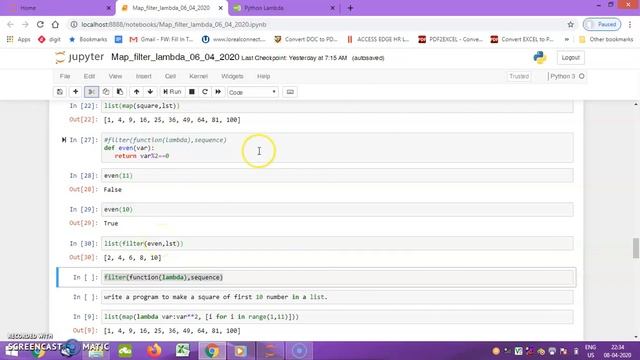
Task: Open Chrome's three-dot menu
Action: coord(630,24)
